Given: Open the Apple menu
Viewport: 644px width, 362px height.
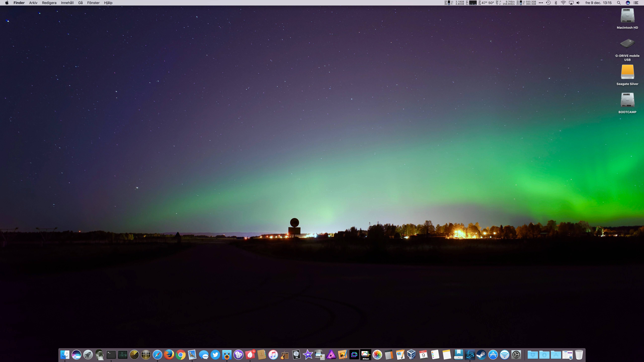Looking at the screenshot, I should [7, 3].
